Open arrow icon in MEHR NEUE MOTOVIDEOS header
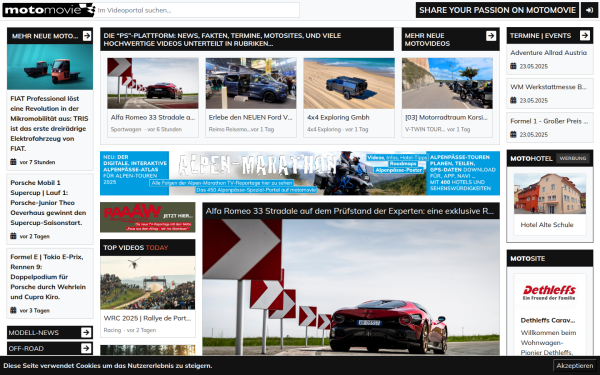This screenshot has width=600, height=375. [491, 36]
